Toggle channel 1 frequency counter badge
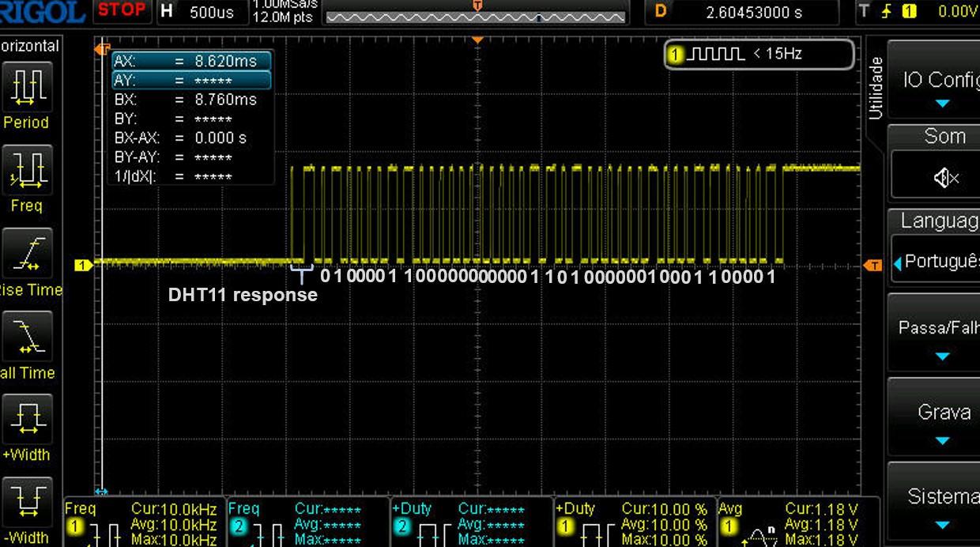 coord(759,55)
